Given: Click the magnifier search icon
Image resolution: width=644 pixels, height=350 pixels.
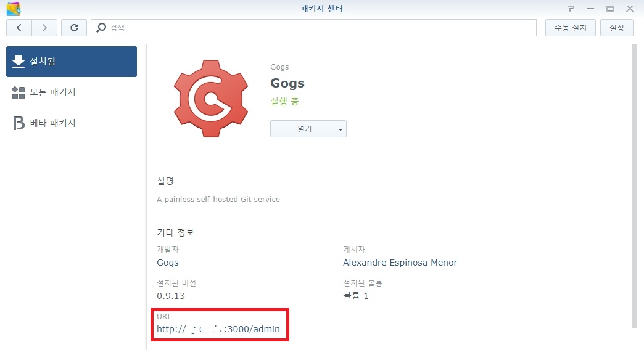Looking at the screenshot, I should pyautogui.click(x=101, y=28).
